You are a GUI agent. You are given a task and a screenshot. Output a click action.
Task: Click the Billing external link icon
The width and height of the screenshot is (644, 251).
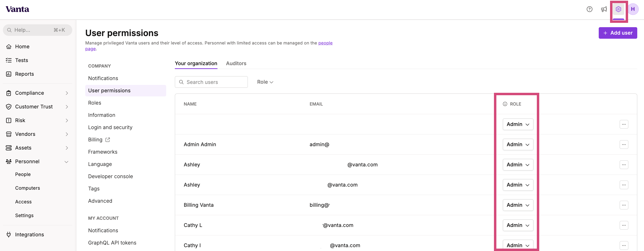pyautogui.click(x=107, y=140)
